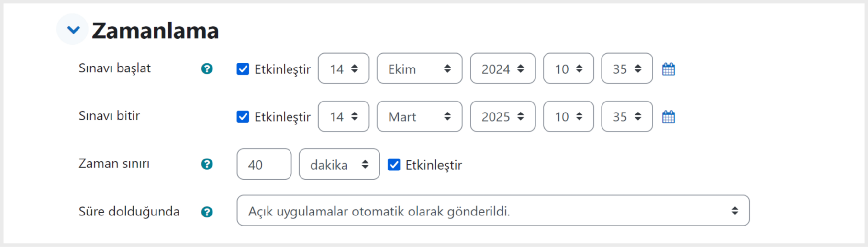
Task: Disable the Sınavı bitir Etkinleştir checkbox
Action: (243, 117)
